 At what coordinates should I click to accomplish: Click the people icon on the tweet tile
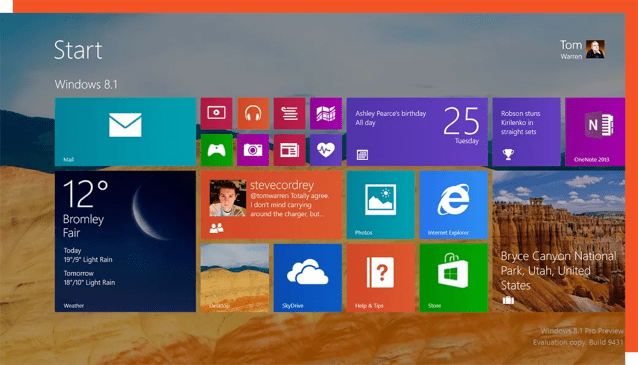216,228
